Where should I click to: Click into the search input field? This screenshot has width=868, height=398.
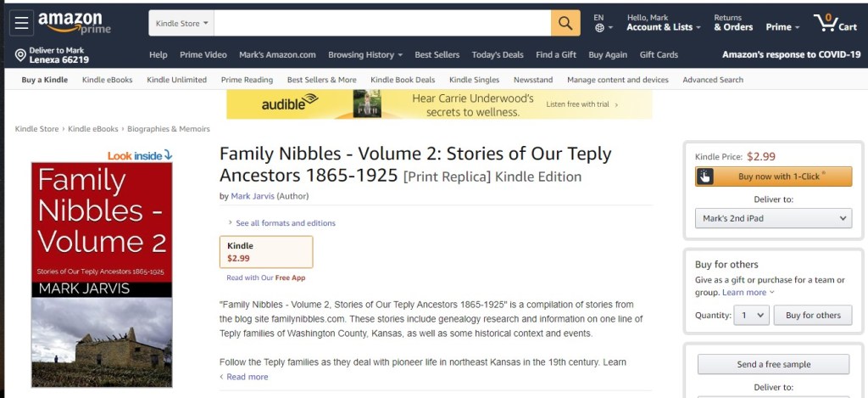[x=381, y=24]
